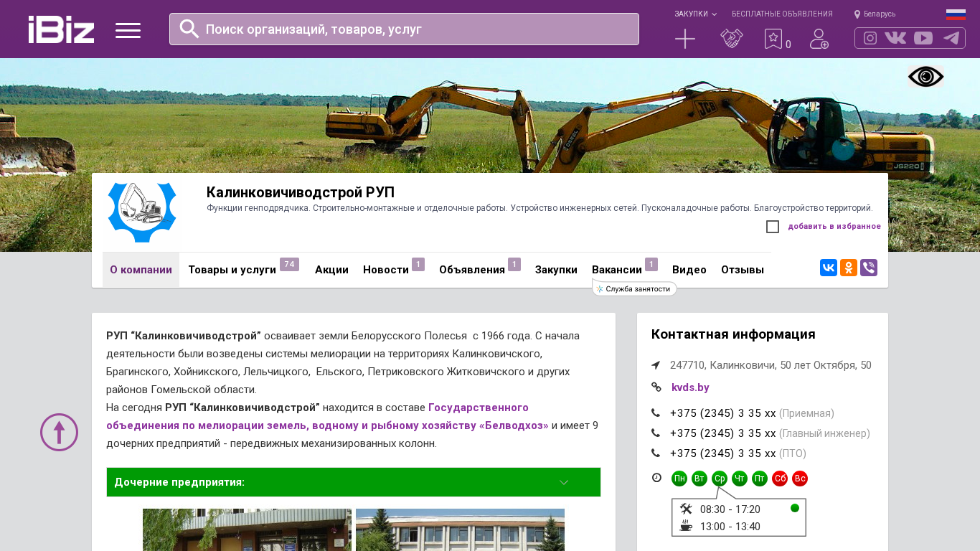The image size is (980, 551).
Task: Open the Instagram icon in header
Action: point(870,38)
